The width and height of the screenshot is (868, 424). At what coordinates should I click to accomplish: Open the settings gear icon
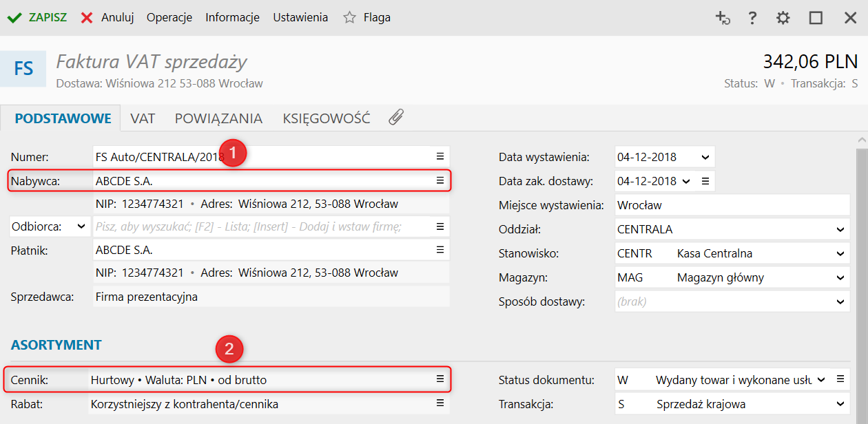tap(783, 18)
